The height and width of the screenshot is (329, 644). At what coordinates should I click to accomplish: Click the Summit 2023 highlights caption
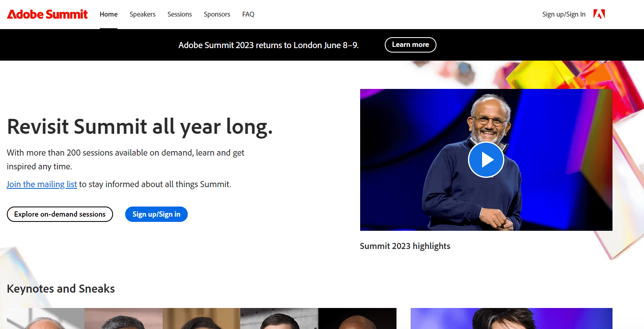pos(405,246)
